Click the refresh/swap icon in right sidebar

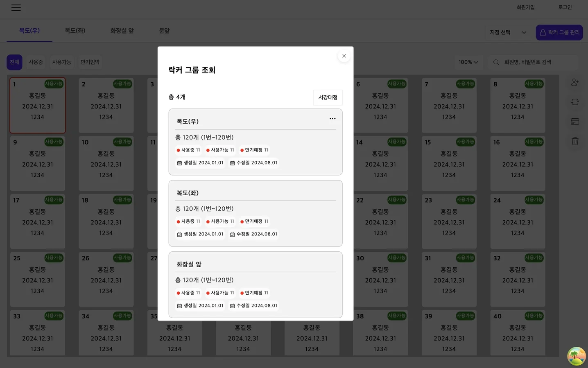(x=575, y=102)
